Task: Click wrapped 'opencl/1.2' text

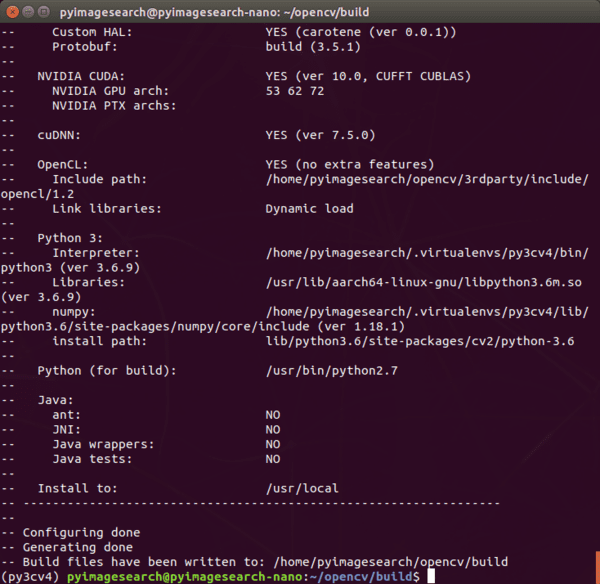Action: pos(37,194)
